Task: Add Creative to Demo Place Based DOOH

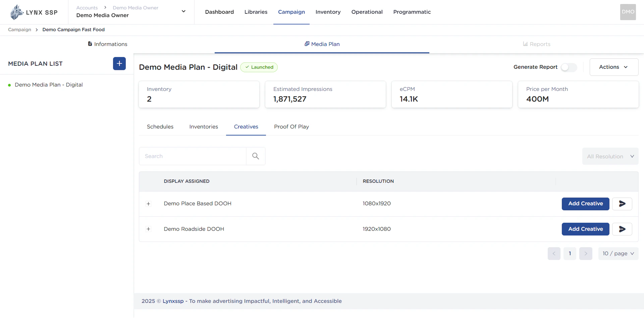Action: pos(585,204)
